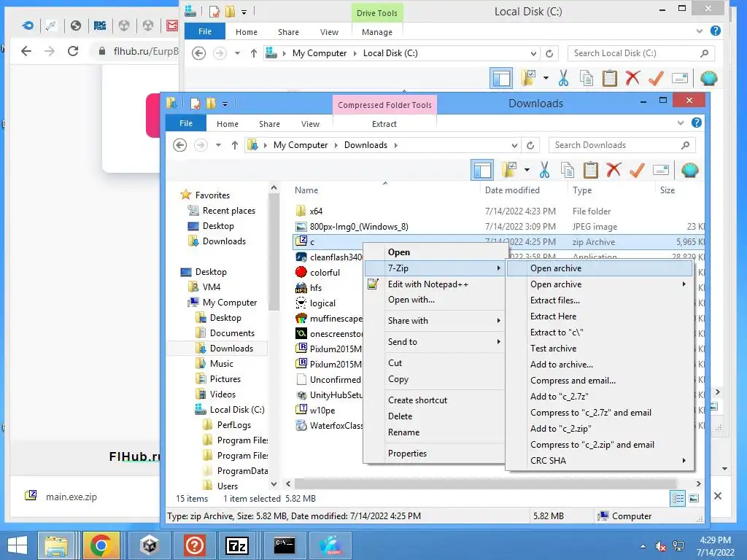Select Rename in the context menu
This screenshot has width=747, height=560.
(x=435, y=432)
